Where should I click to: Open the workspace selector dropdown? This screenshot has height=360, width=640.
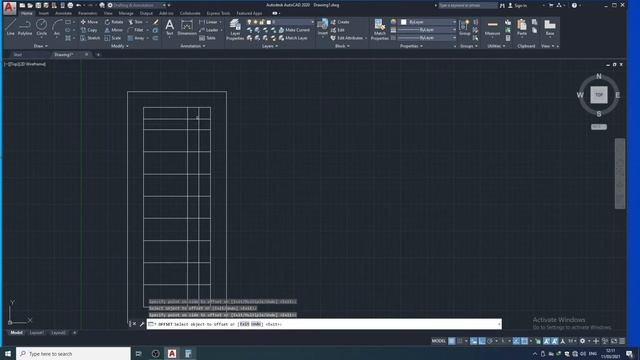pos(140,5)
